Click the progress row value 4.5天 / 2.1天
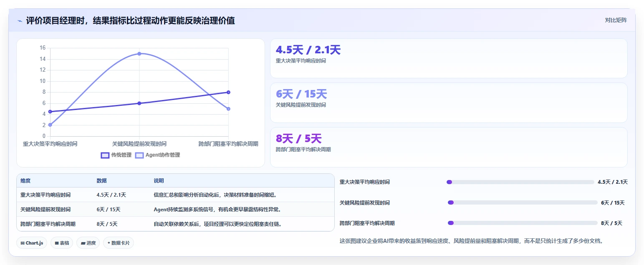 [613, 182]
